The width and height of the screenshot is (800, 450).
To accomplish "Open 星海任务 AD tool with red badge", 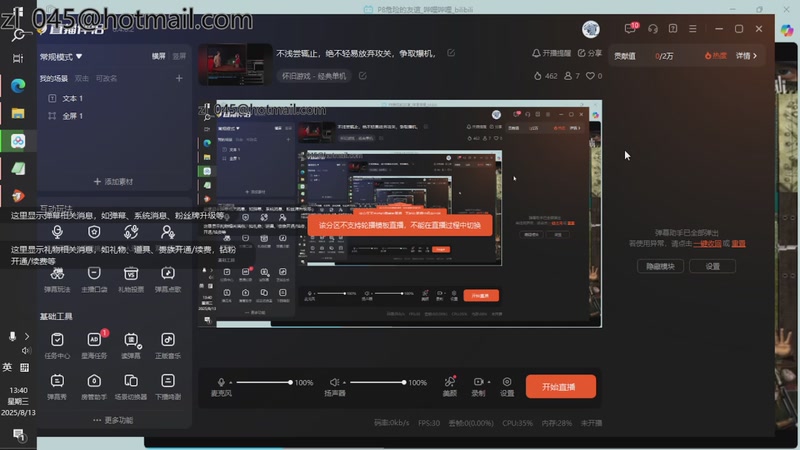I will pyautogui.click(x=94, y=345).
